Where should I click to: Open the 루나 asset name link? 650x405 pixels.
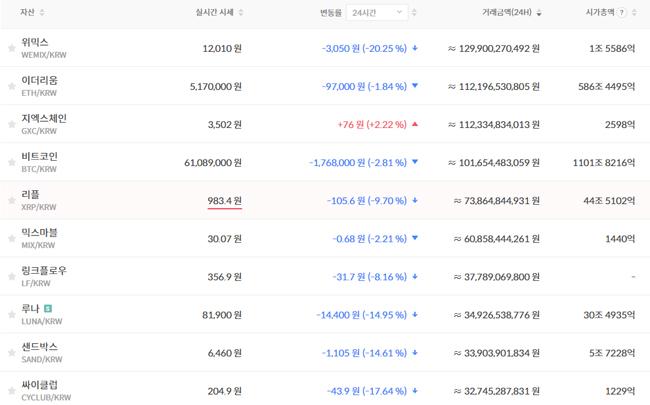point(30,309)
